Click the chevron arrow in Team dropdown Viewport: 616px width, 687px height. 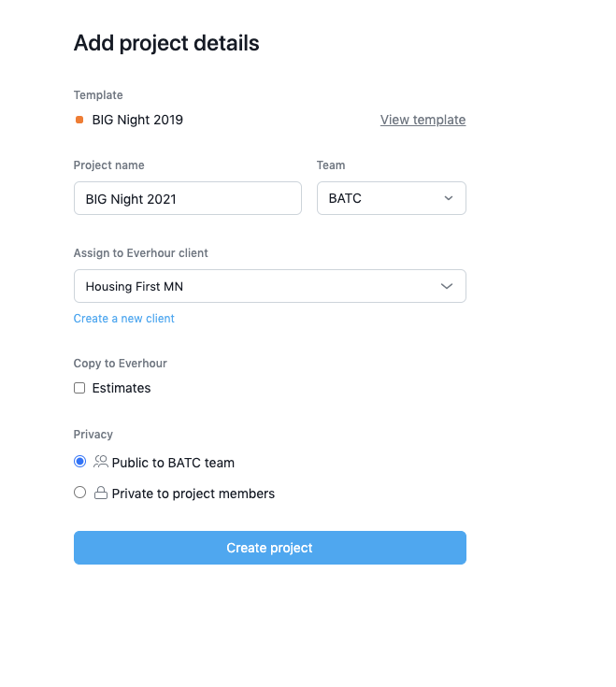coord(448,198)
